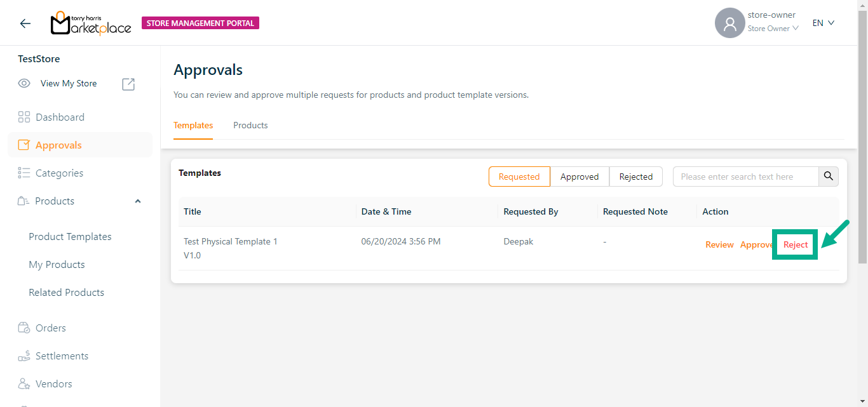This screenshot has width=868, height=407.
Task: Expand the Store Owner role dropdown
Action: [773, 29]
